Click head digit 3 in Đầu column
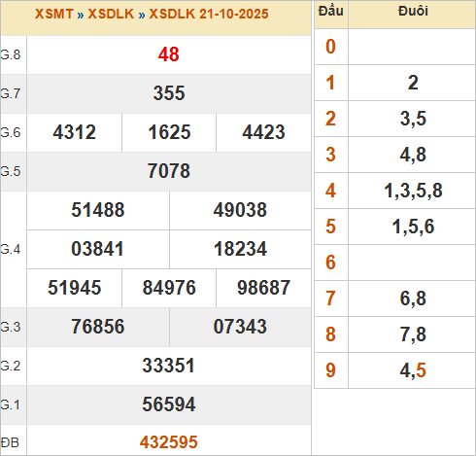 pos(330,155)
